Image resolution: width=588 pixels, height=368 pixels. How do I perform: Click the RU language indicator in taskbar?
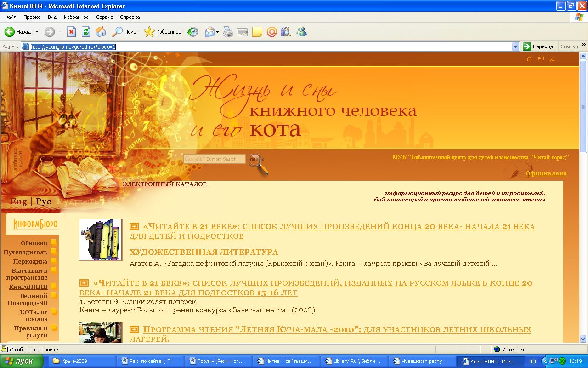pos(532,362)
